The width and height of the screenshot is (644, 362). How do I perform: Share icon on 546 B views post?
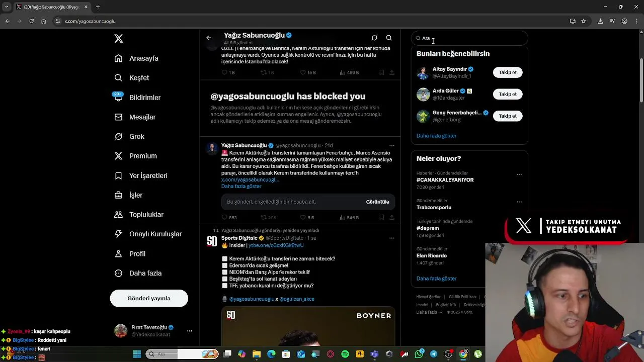[392, 218]
